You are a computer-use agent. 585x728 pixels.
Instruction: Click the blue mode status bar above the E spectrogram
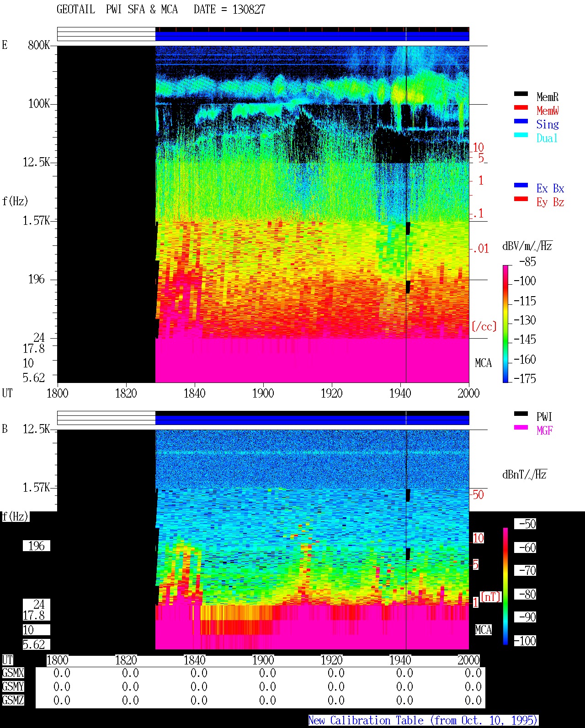point(312,36)
